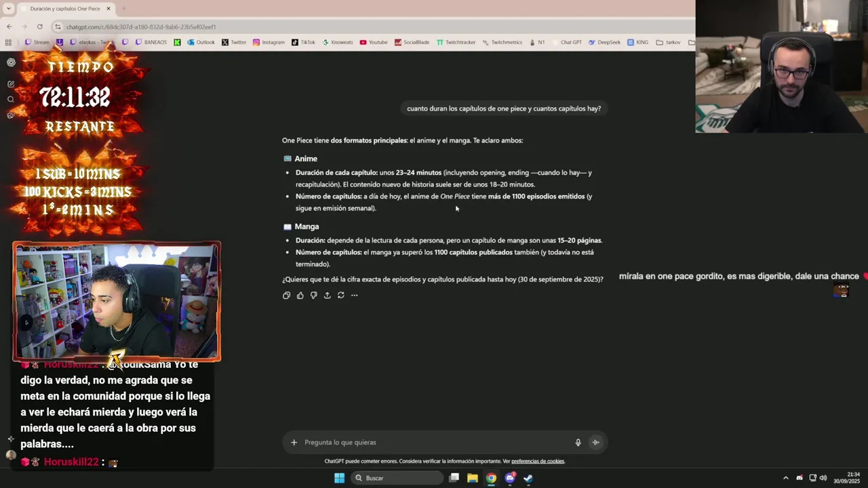Start a new chat from sidebar

[x=11, y=84]
